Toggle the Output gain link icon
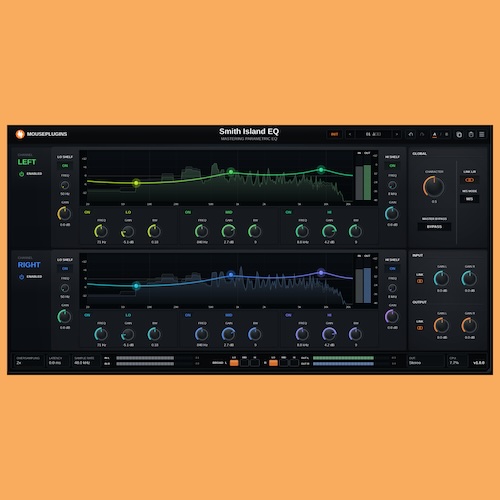This screenshot has width=500, height=500. pyautogui.click(x=420, y=328)
